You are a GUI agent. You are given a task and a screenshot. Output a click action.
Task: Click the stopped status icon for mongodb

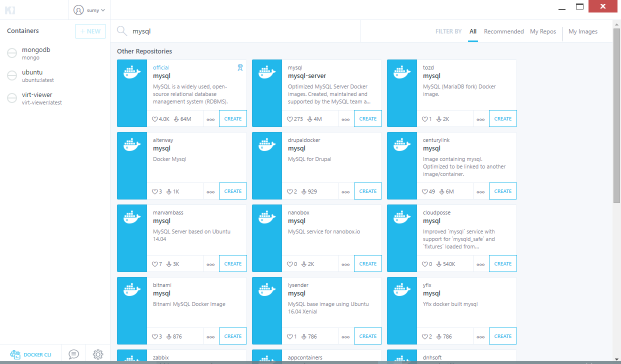tap(12, 53)
